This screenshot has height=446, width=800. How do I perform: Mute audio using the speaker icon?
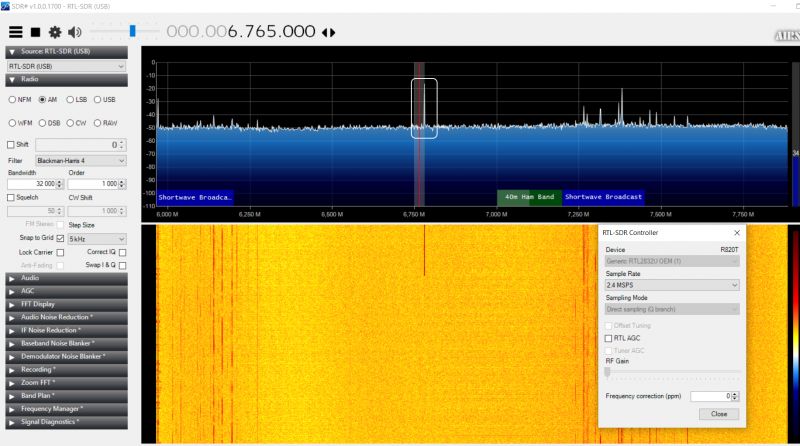74,32
